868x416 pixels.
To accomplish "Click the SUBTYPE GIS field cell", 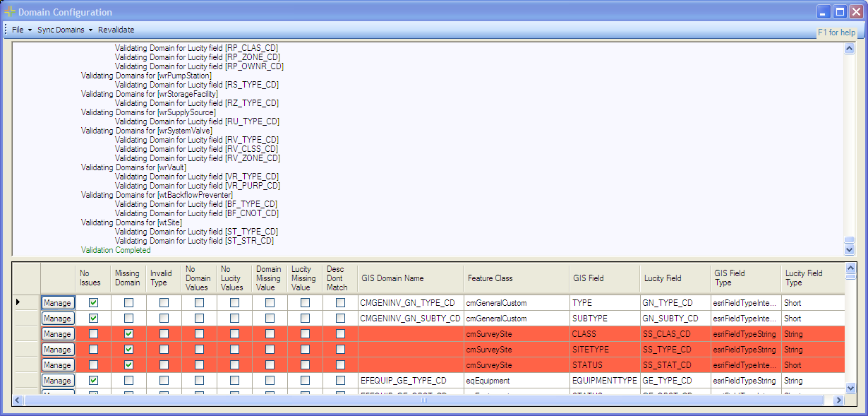I will coord(605,319).
